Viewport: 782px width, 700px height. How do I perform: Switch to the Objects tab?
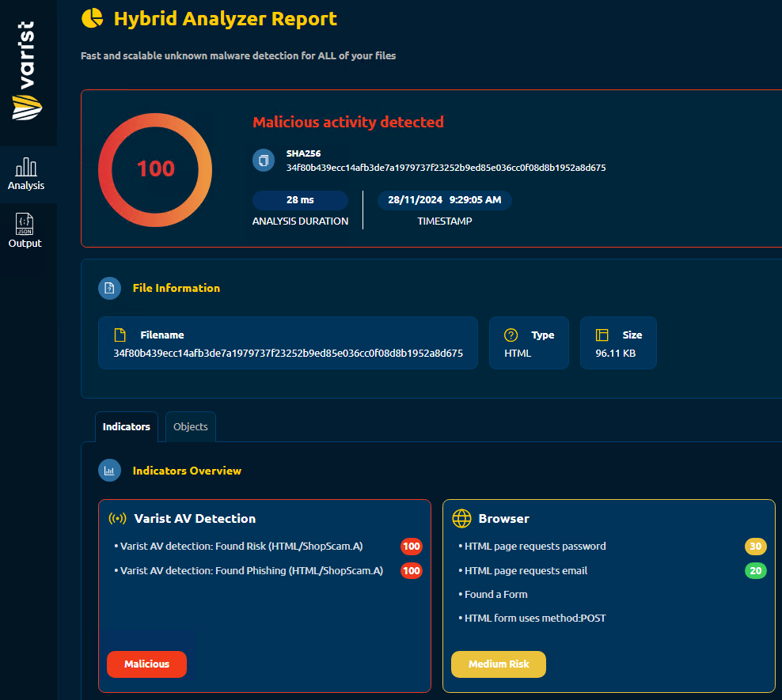tap(190, 426)
